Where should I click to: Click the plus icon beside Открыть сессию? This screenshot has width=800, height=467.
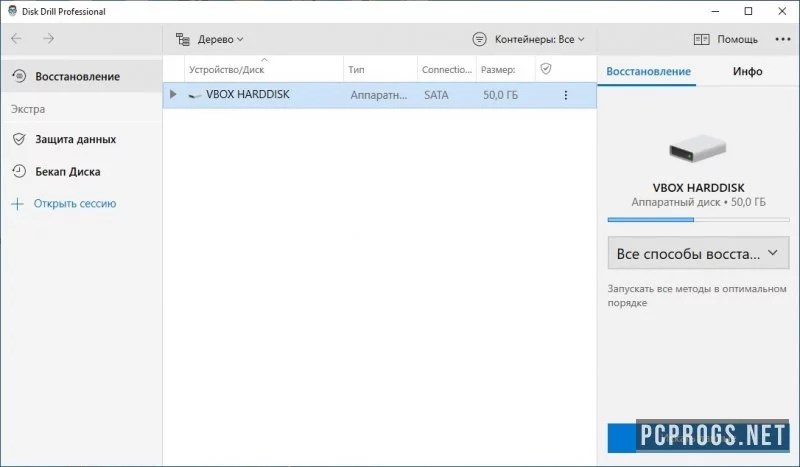(x=17, y=204)
